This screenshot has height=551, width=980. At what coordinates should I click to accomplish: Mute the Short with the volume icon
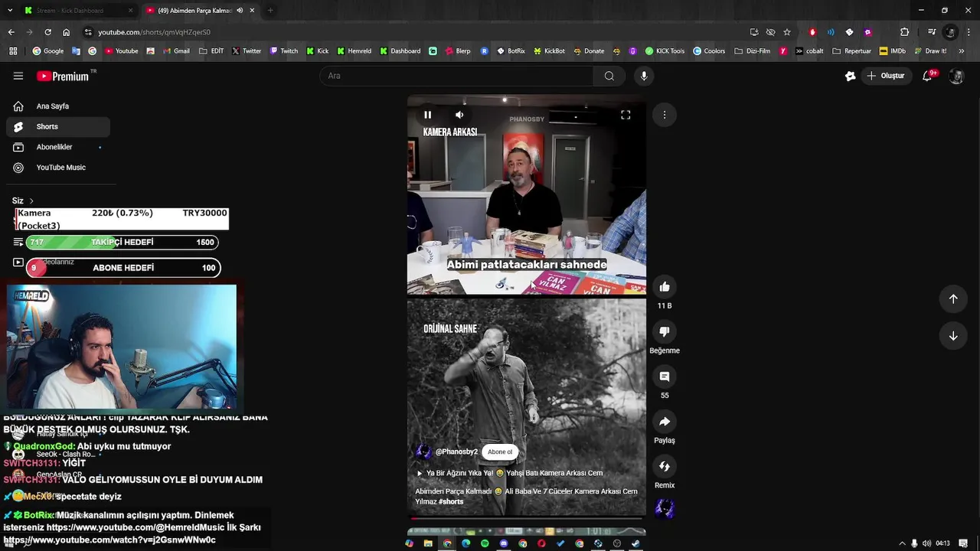[459, 115]
